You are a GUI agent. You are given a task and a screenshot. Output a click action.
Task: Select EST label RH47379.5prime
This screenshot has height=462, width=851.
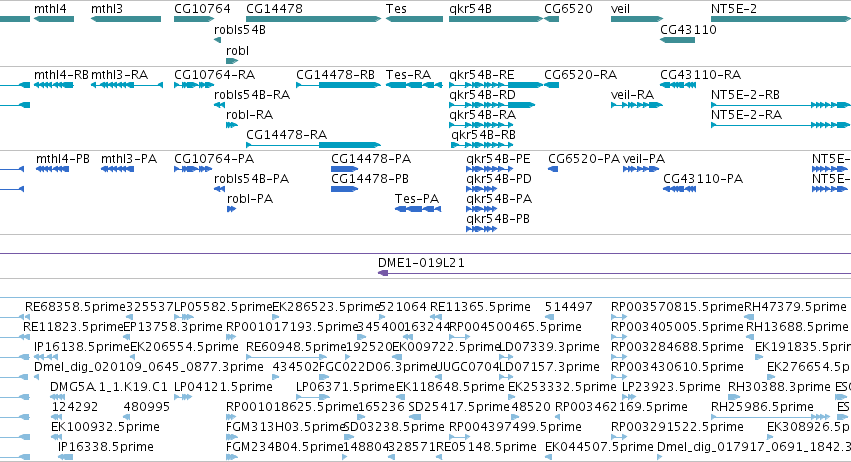click(795, 307)
